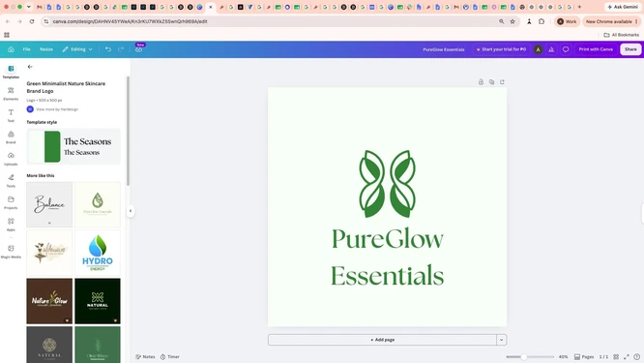
Task: Click Ask Gemini button
Action: coord(623,7)
